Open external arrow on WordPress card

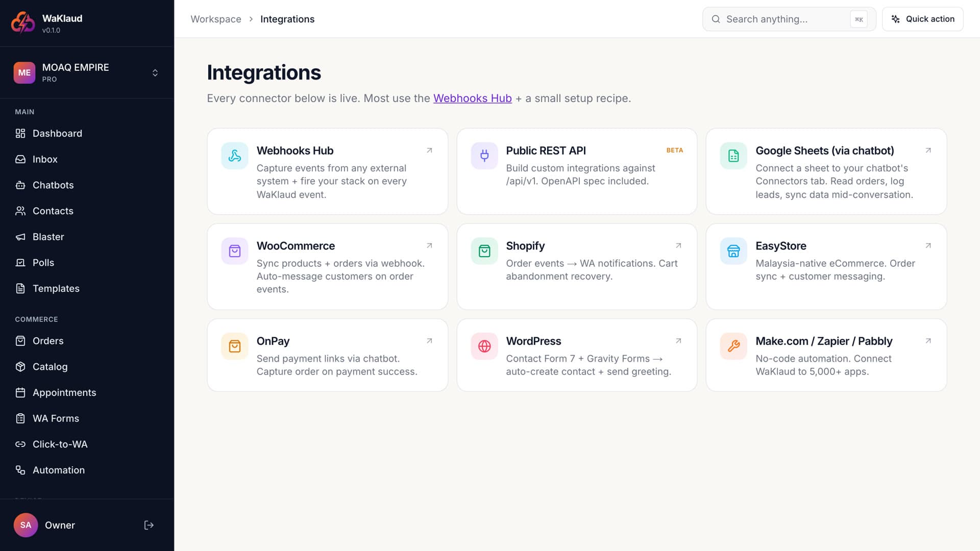pos(678,341)
